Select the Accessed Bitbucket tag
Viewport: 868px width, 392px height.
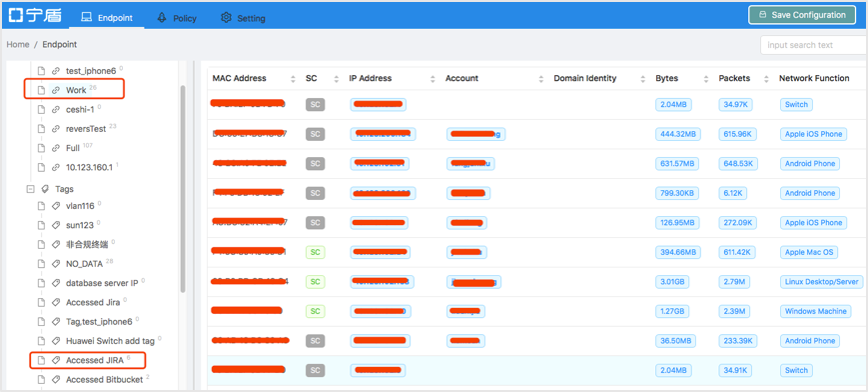pyautogui.click(x=104, y=380)
